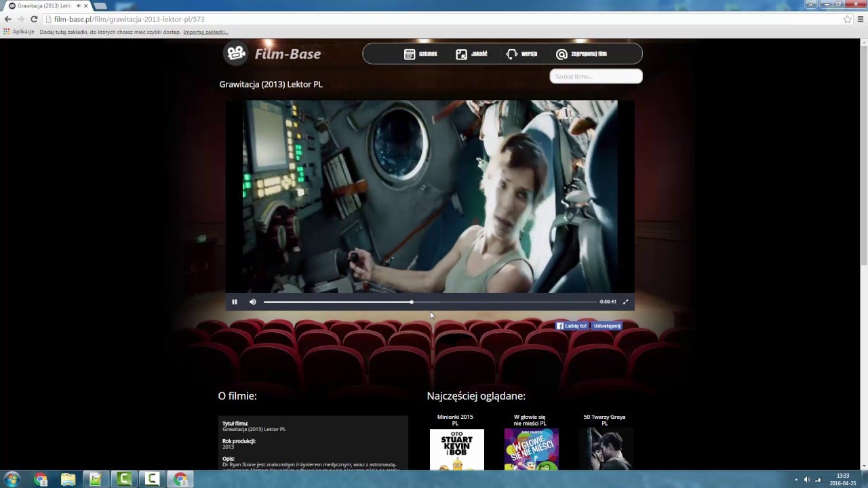Open the 50 Twarzy Greya poster thumbnail

tap(605, 449)
